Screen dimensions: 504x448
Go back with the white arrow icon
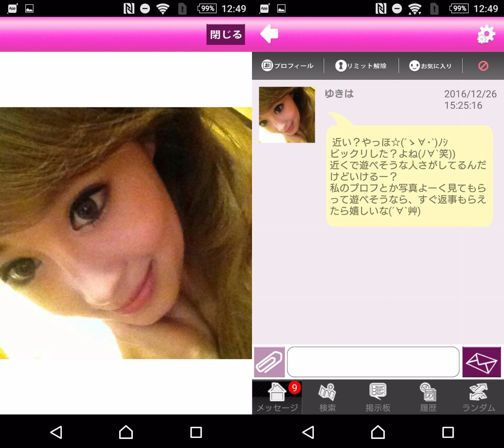click(269, 34)
